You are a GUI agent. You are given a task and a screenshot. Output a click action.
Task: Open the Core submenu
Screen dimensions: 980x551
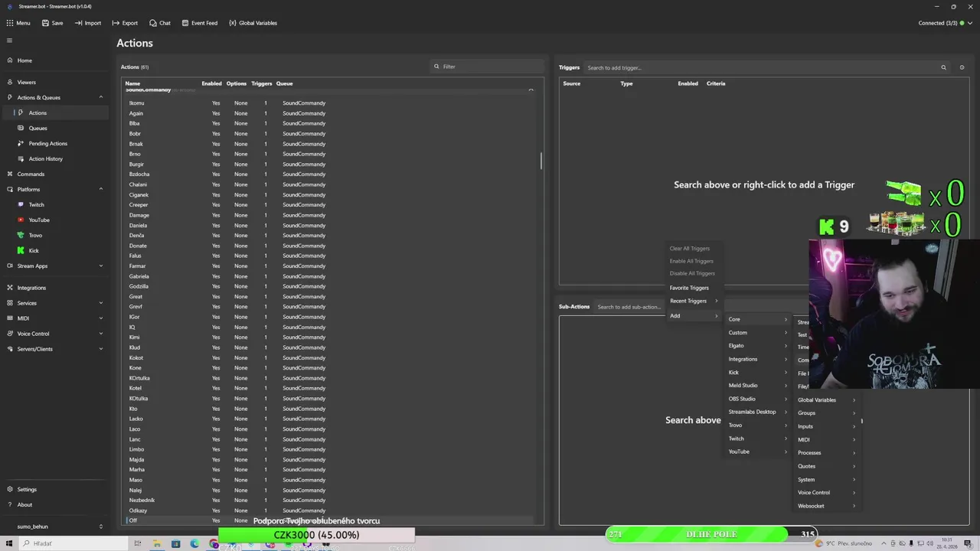[757, 319]
